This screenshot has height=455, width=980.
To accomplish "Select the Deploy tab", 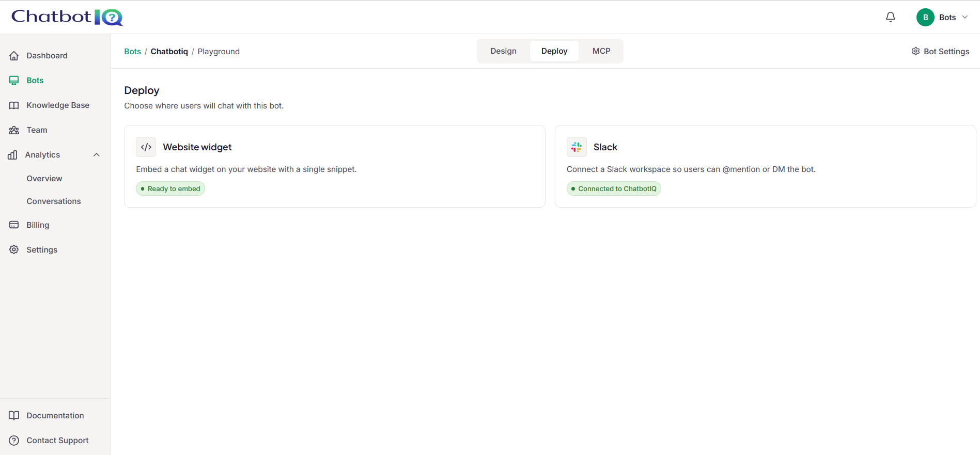I will pyautogui.click(x=554, y=51).
